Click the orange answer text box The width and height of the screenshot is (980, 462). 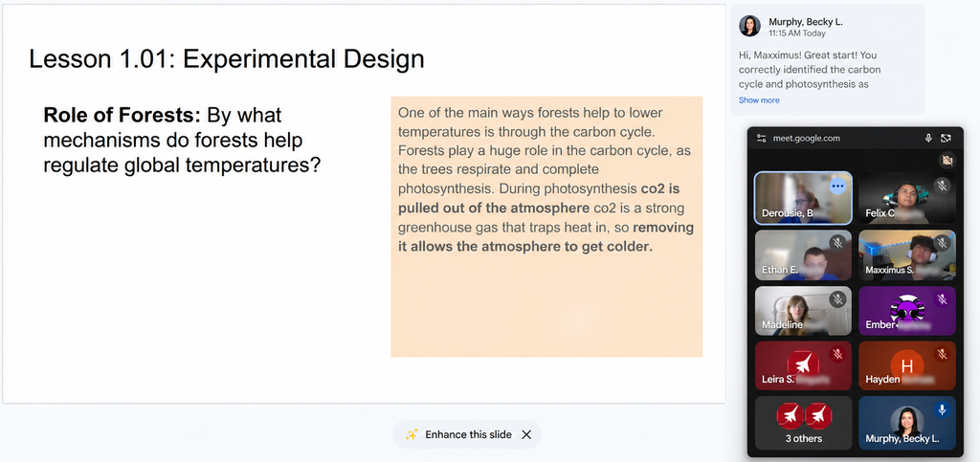[546, 227]
